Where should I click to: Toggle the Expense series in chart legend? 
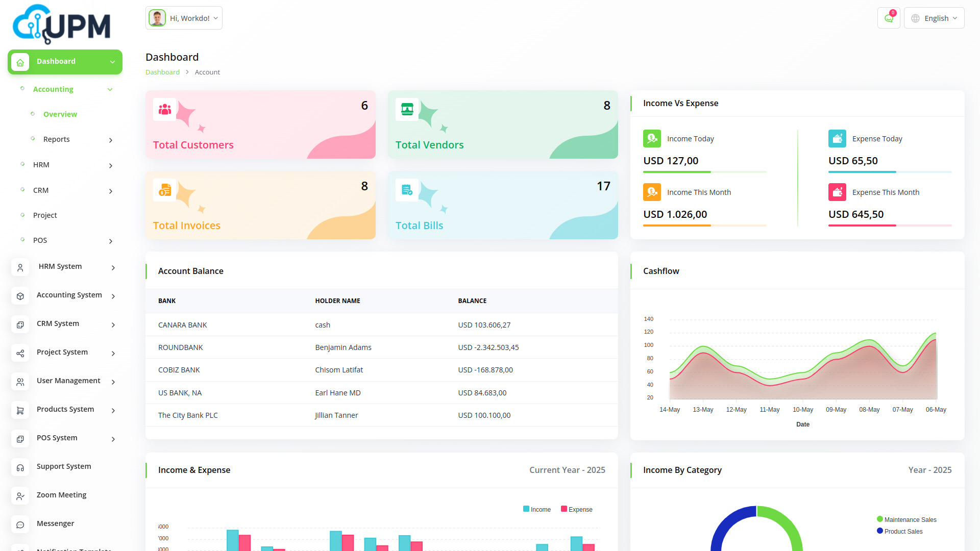(576, 509)
